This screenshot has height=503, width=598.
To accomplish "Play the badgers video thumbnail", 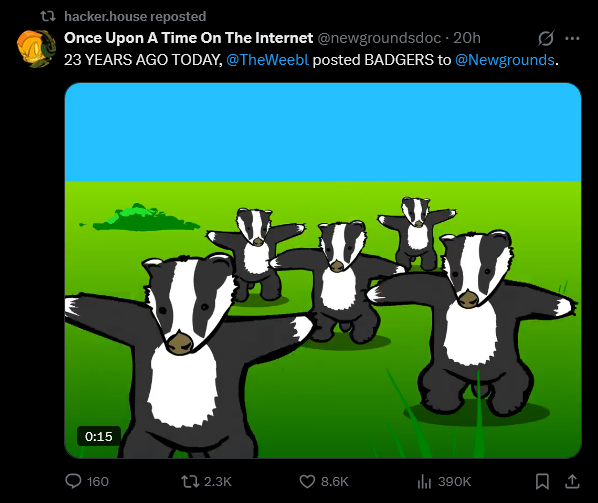I will tap(323, 270).
